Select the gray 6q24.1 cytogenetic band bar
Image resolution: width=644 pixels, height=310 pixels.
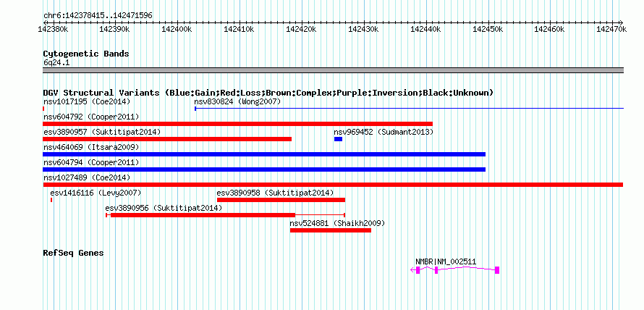pos(333,70)
